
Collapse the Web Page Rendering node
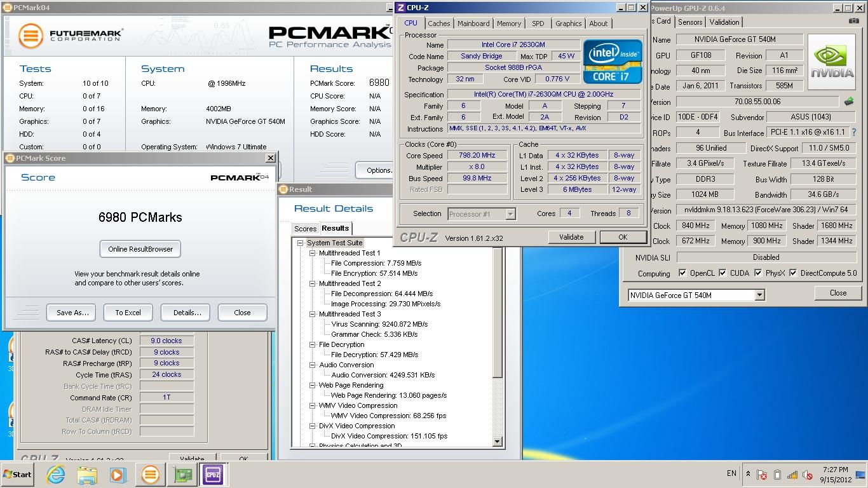[313, 385]
